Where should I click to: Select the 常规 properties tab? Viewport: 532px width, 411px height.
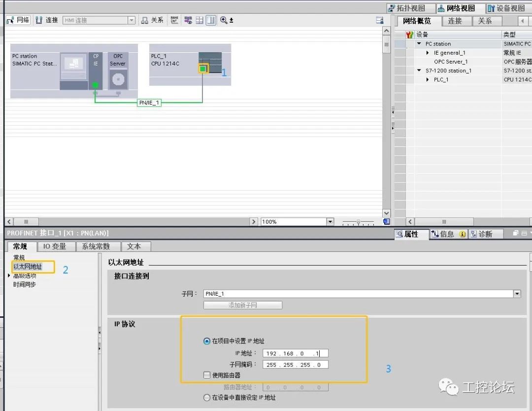coord(20,246)
